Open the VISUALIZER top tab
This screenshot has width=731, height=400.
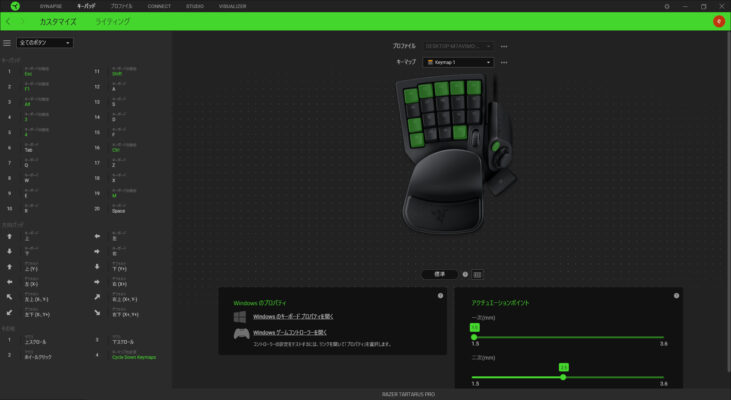pyautogui.click(x=232, y=6)
